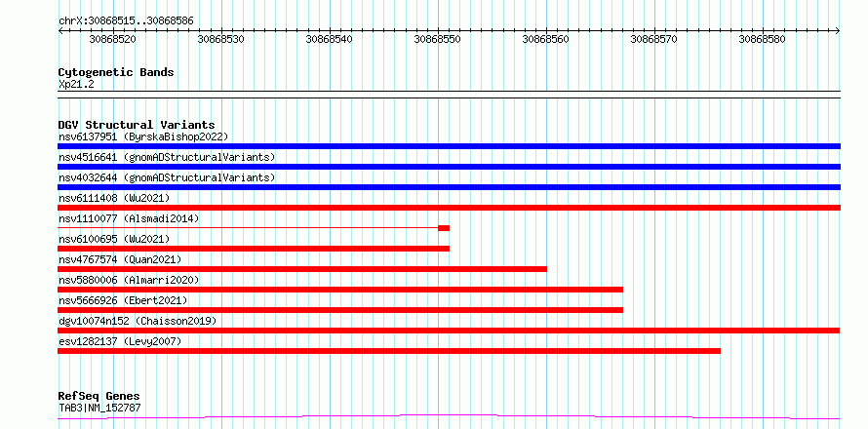Click the blue bar for nsv6137951
The width and height of the screenshot is (868, 429).
[x=449, y=146]
